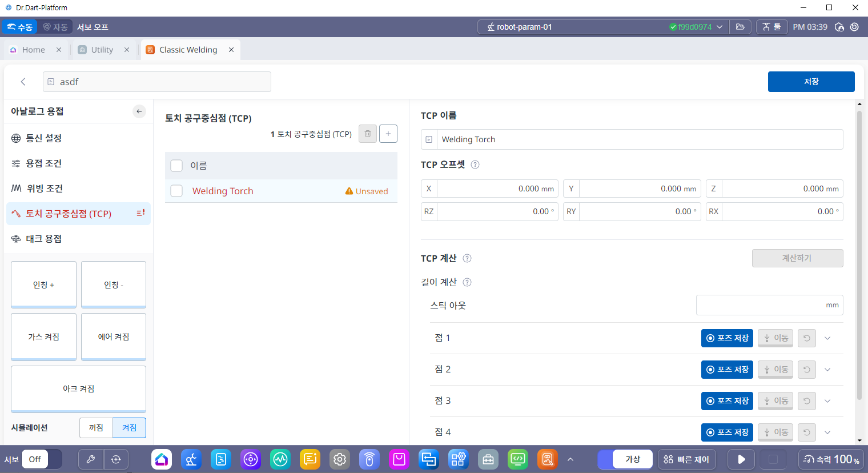This screenshot has height=473, width=868.
Task: Click the blue 저장 button
Action: [811, 82]
